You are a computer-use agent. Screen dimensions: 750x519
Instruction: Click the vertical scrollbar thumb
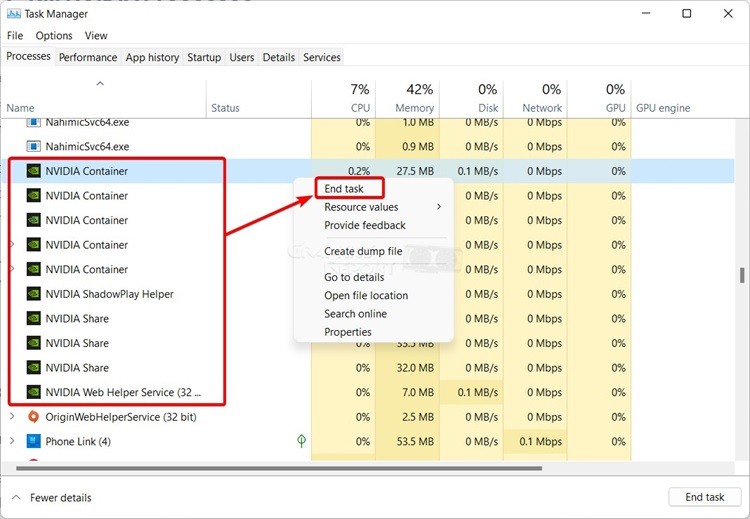pyautogui.click(x=742, y=276)
